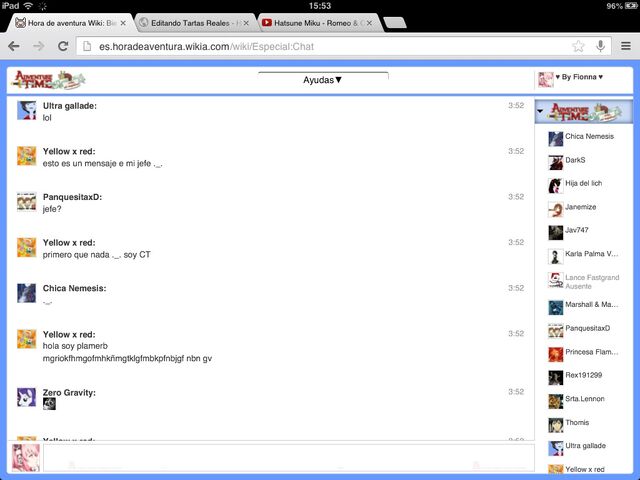Click the message 'hola soy plamerb'
Viewport: 640px width, 480px height.
tap(75, 346)
